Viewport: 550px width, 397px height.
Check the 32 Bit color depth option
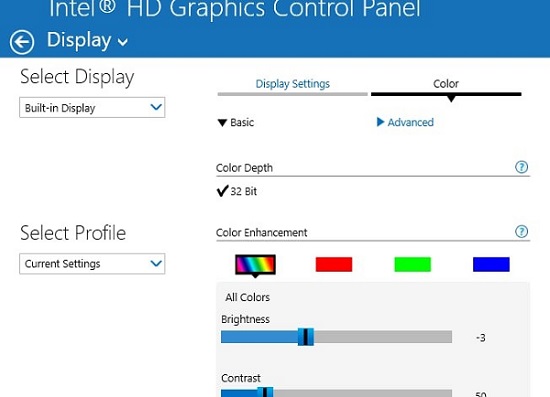tap(237, 191)
